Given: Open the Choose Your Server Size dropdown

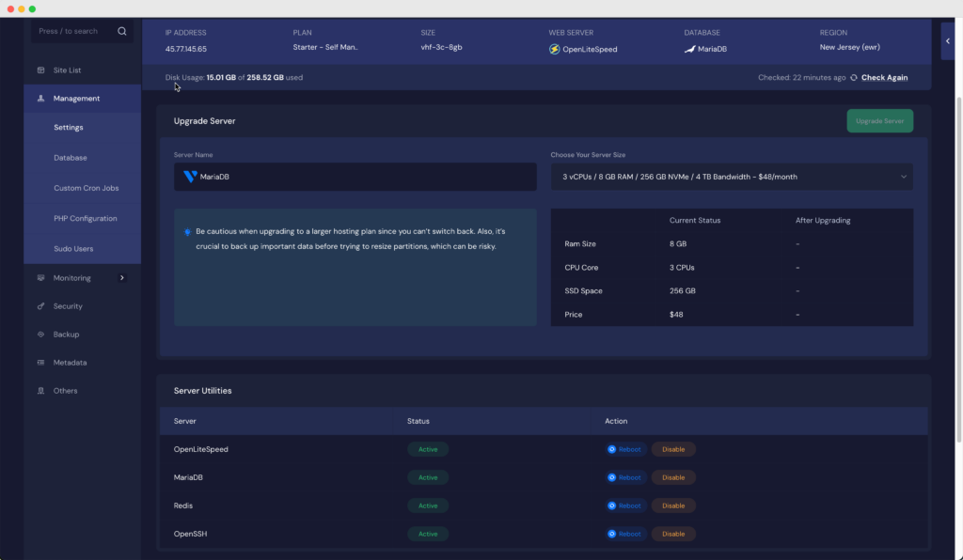Looking at the screenshot, I should [732, 177].
